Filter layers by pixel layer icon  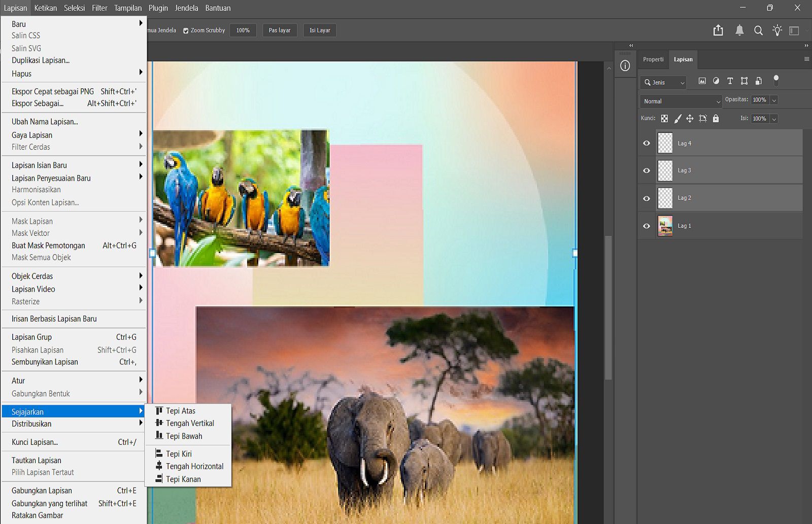pyautogui.click(x=702, y=81)
